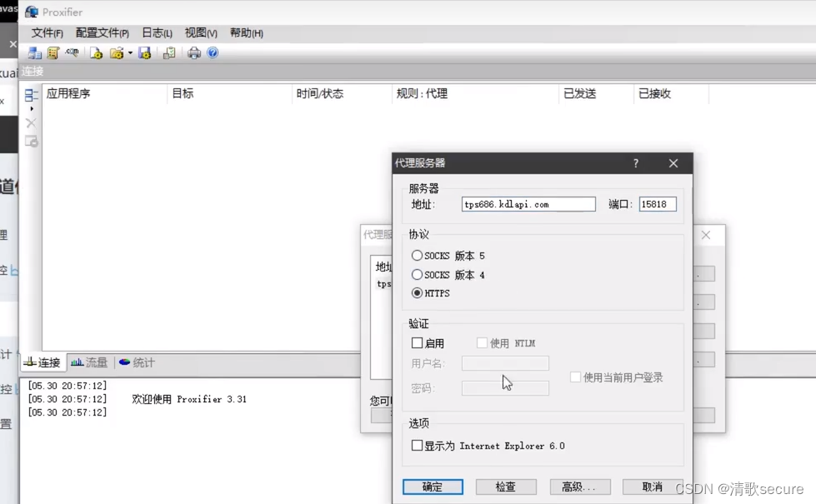Click the server 地址 input field
816x504 pixels.
(528, 204)
